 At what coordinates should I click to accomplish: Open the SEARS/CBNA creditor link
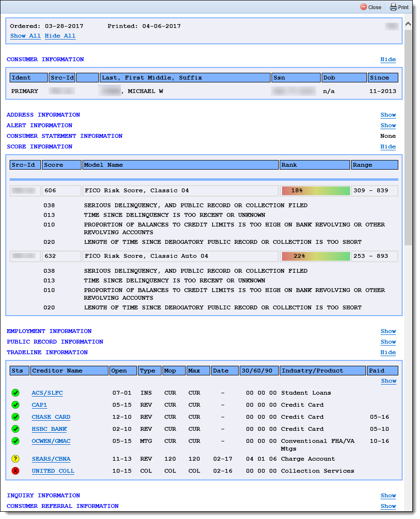[51, 459]
